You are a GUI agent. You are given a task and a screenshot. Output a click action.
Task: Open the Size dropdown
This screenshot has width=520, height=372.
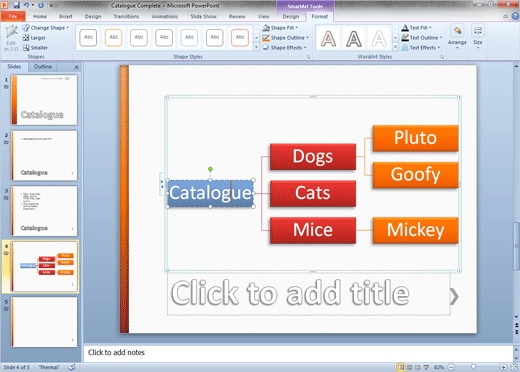click(478, 37)
